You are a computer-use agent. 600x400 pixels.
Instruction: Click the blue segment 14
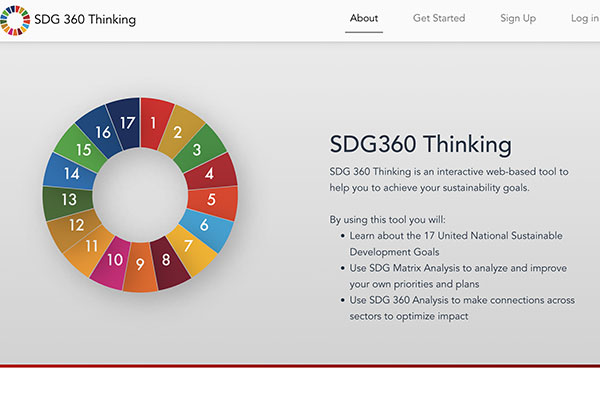point(70,173)
